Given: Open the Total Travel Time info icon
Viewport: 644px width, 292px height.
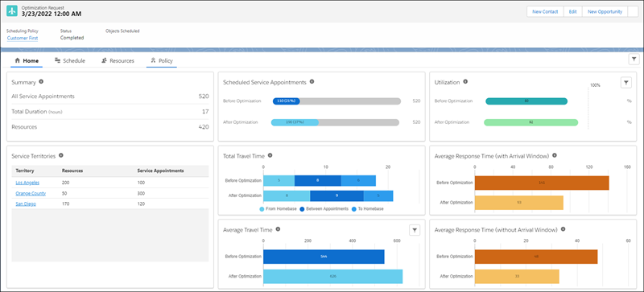Looking at the screenshot, I should pos(270,155).
